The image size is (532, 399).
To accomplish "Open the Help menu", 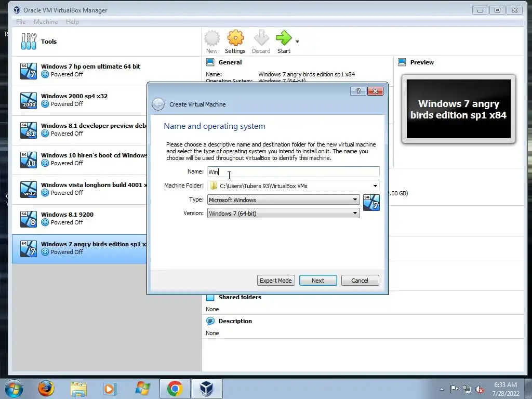I will 72,22.
